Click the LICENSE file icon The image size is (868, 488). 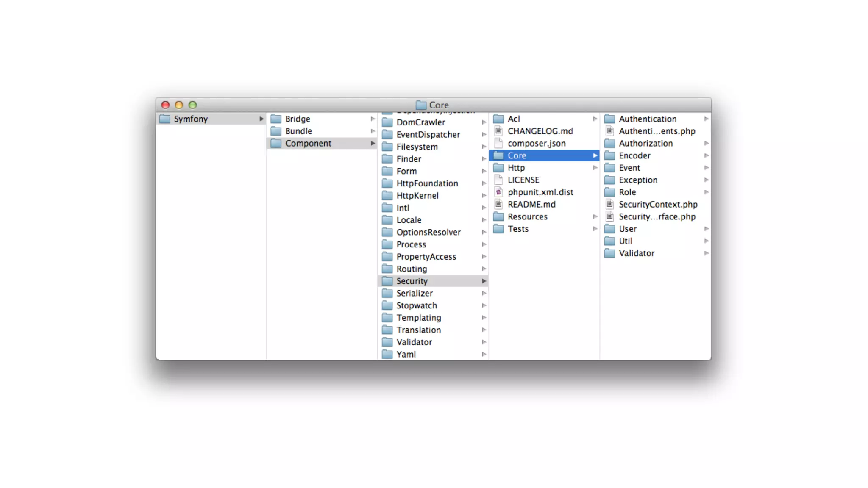coord(498,180)
